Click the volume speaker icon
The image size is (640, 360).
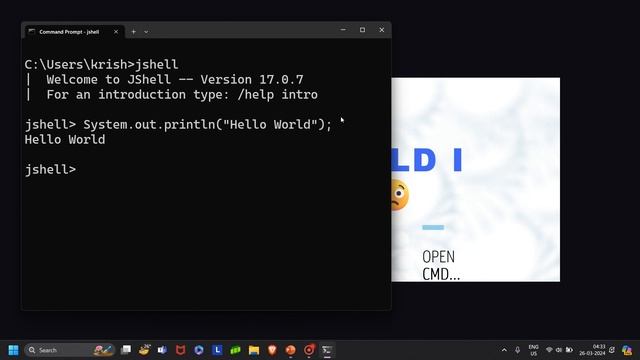(559, 350)
